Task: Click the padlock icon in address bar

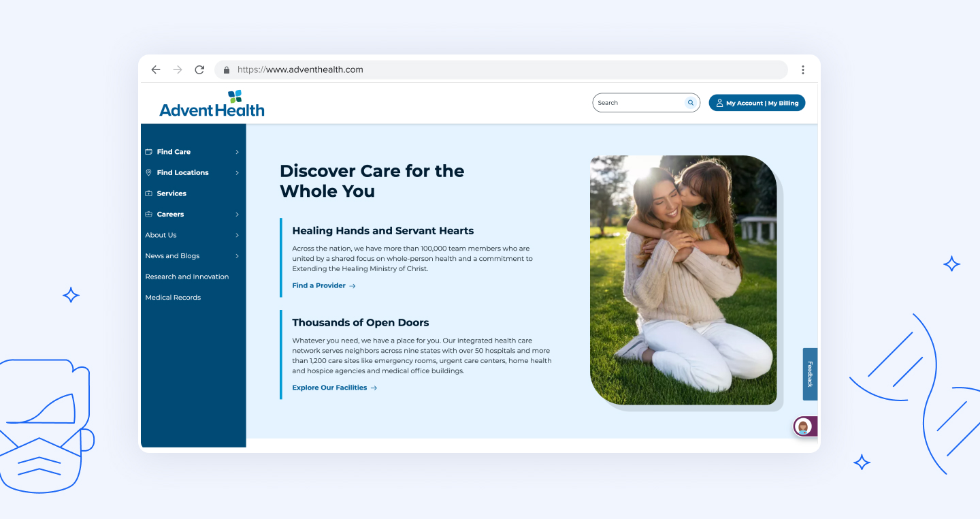Action: click(x=227, y=69)
